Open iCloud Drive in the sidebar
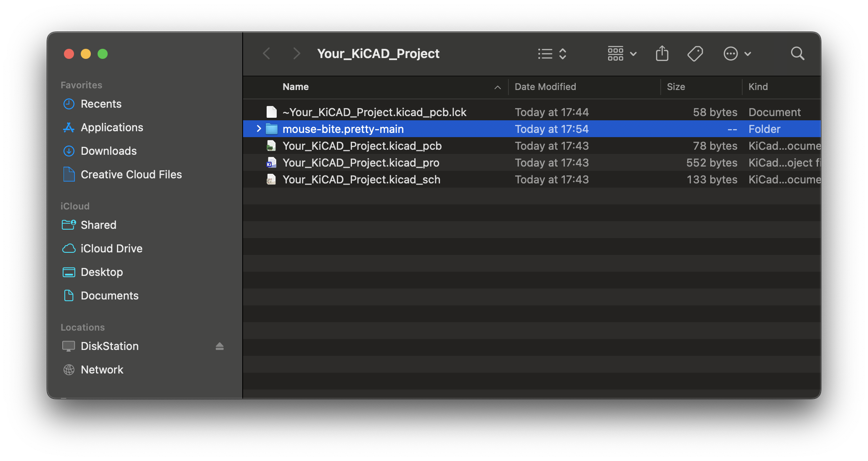Image resolution: width=868 pixels, height=461 pixels. point(111,249)
